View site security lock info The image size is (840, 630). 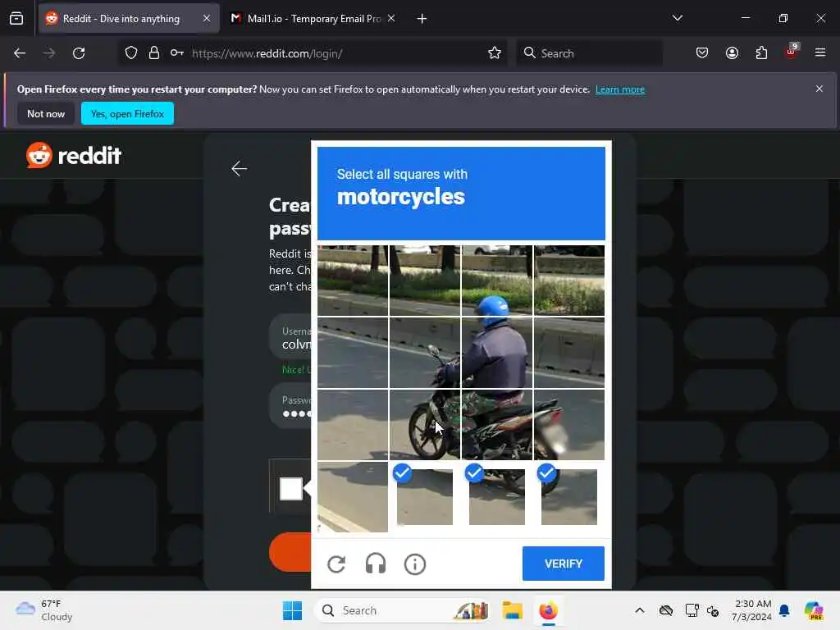(x=154, y=53)
